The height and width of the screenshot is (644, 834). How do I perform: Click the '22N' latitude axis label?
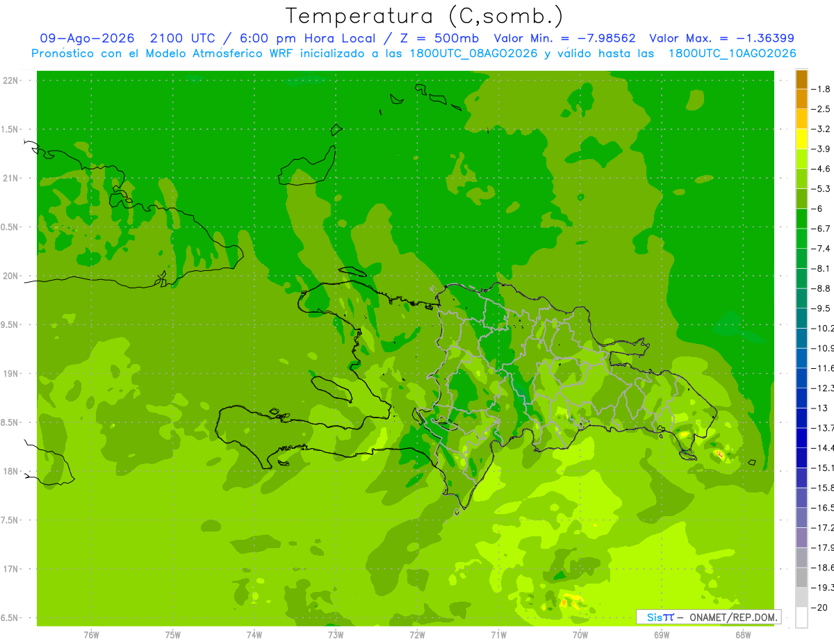(10, 80)
